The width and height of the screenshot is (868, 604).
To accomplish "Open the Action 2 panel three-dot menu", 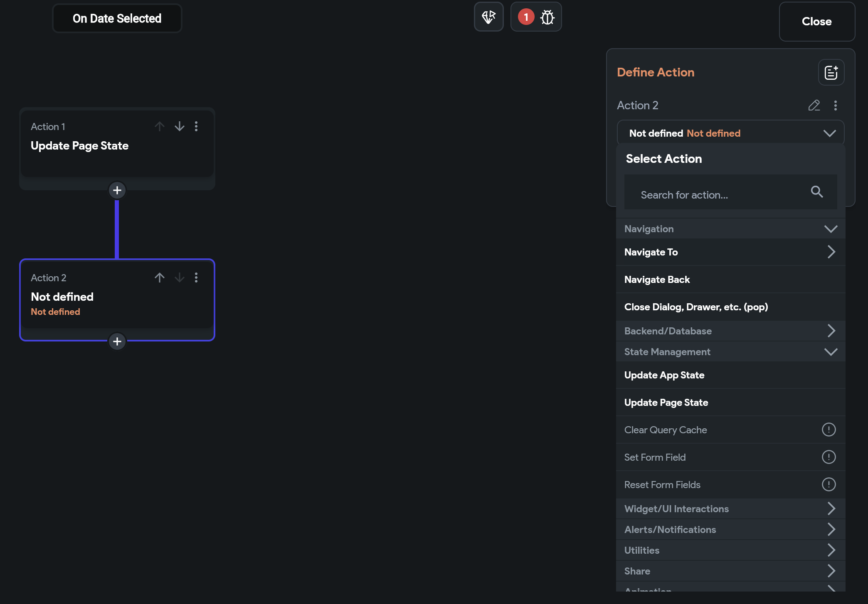I will (835, 106).
